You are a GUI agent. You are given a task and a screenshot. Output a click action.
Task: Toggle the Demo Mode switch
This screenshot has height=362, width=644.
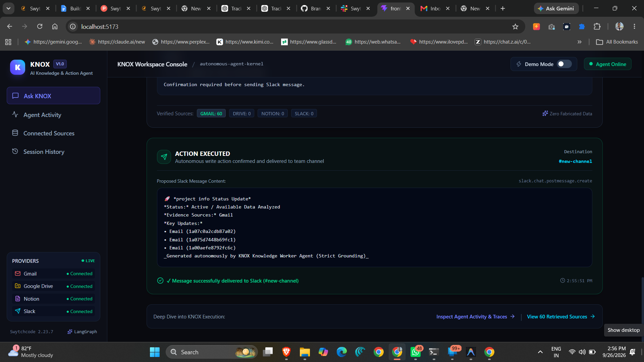pos(564,64)
